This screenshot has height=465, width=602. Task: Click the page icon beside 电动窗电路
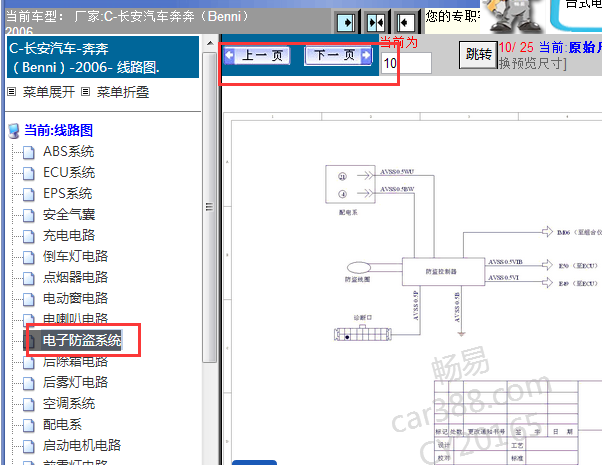pyautogui.click(x=29, y=299)
